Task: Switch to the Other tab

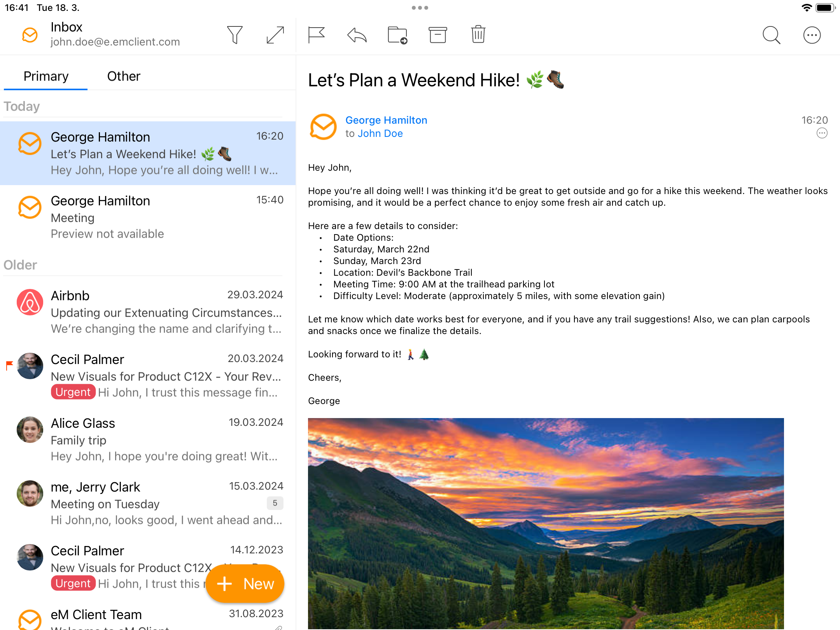Action: point(124,76)
